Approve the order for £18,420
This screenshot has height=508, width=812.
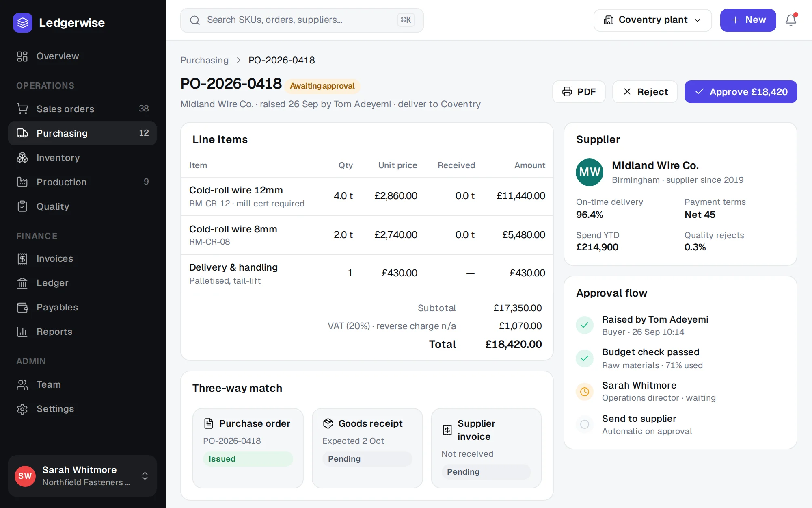coord(741,92)
